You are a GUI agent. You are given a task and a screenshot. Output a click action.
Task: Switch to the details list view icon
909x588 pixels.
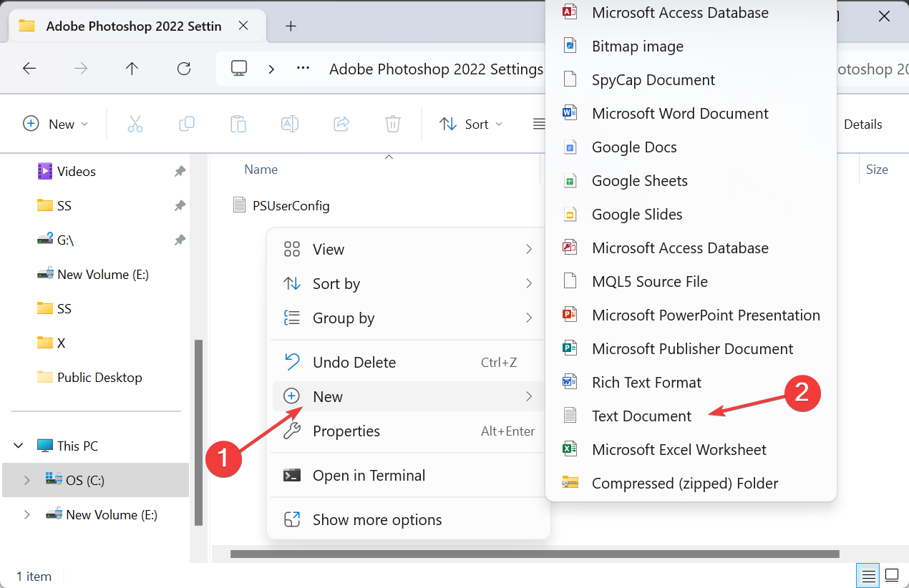pos(868,574)
